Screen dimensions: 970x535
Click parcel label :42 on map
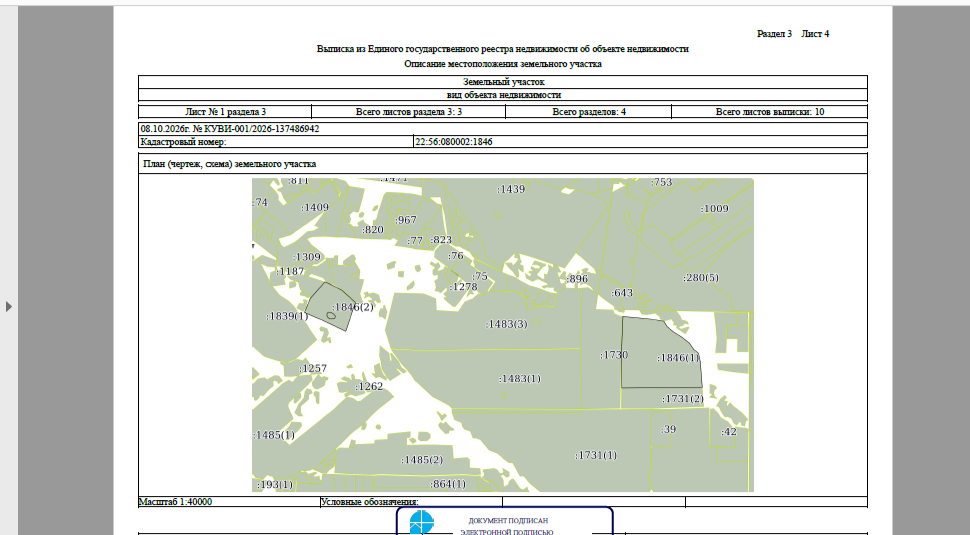729,432
